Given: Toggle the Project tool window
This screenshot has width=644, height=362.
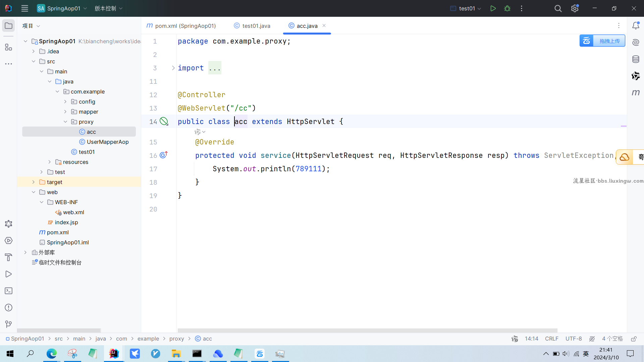Looking at the screenshot, I should (x=8, y=26).
